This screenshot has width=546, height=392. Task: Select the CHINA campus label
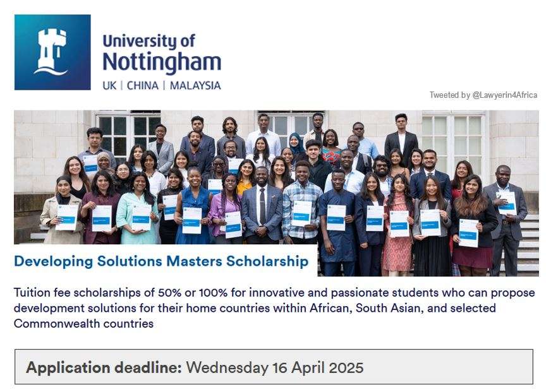coord(143,85)
